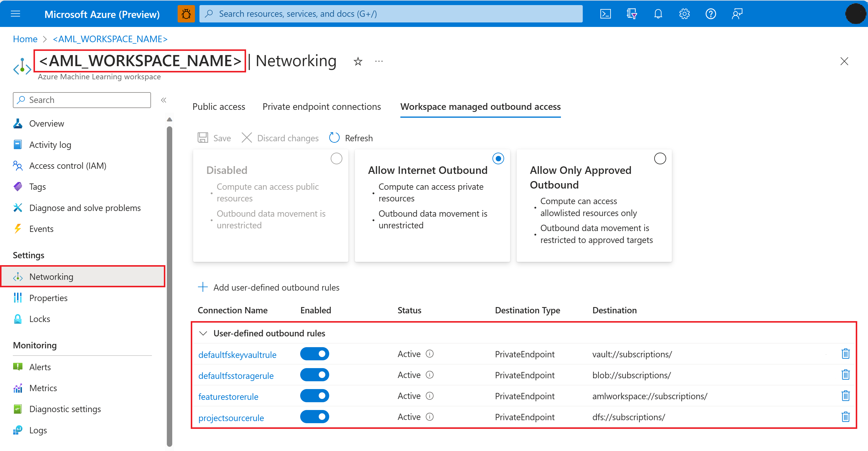
Task: Select Networking in the Settings sidebar
Action: [51, 276]
